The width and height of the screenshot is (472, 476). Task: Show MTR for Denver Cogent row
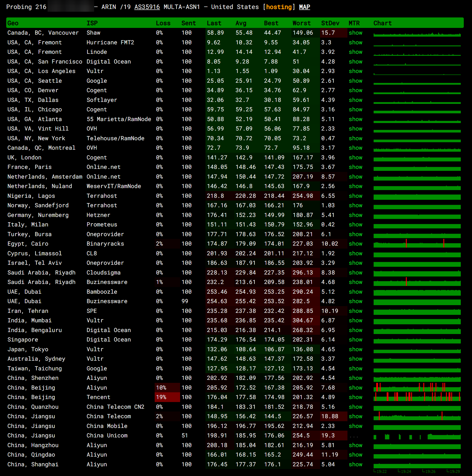coord(355,90)
